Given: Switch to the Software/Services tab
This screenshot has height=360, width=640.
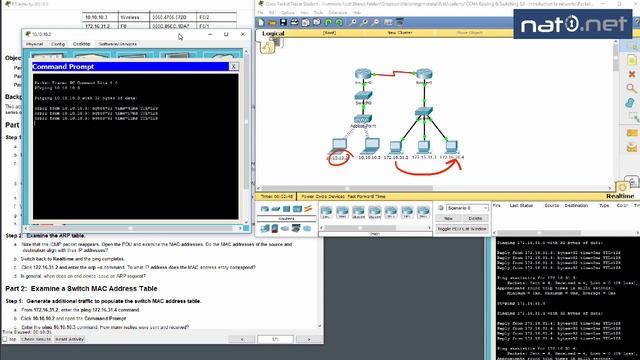Looking at the screenshot, I should (x=118, y=44).
